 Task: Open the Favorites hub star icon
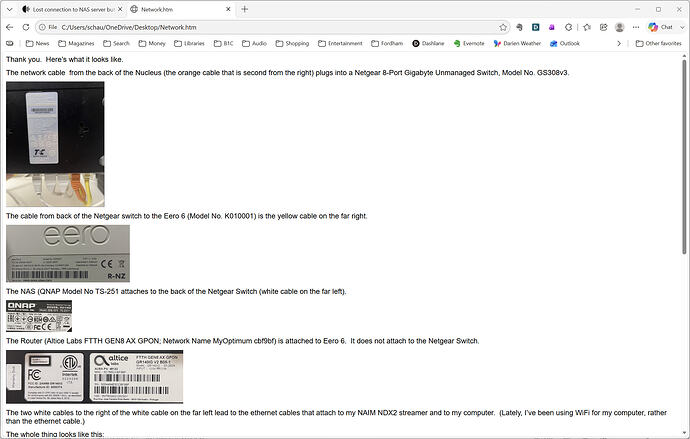click(587, 27)
